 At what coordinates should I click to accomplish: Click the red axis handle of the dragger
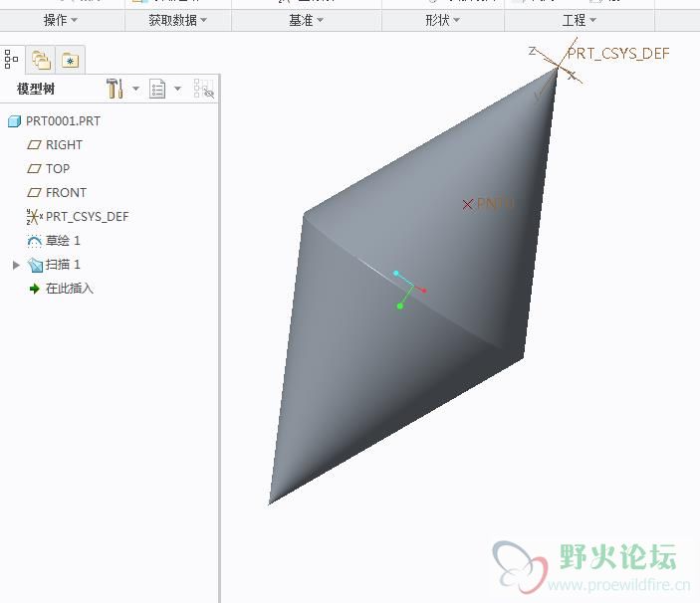pos(423,291)
